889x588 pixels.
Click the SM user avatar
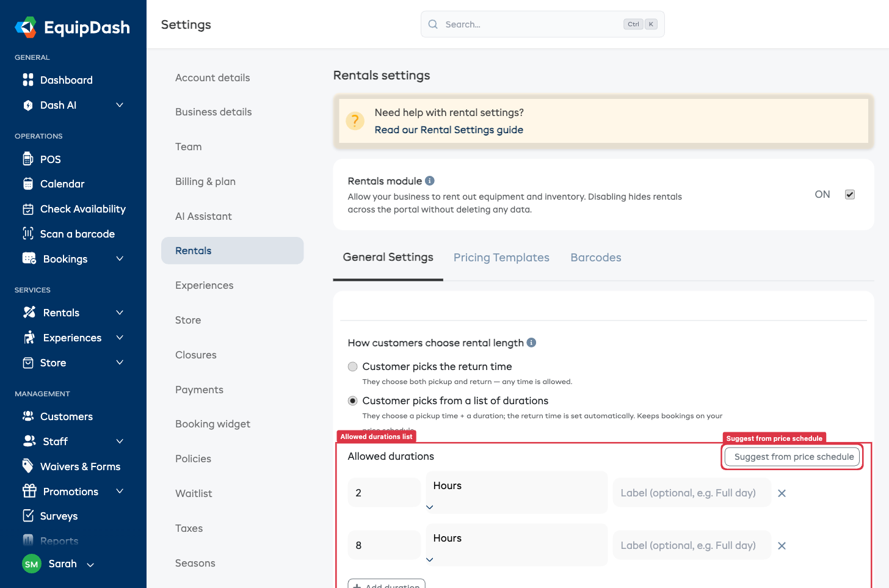tap(32, 564)
